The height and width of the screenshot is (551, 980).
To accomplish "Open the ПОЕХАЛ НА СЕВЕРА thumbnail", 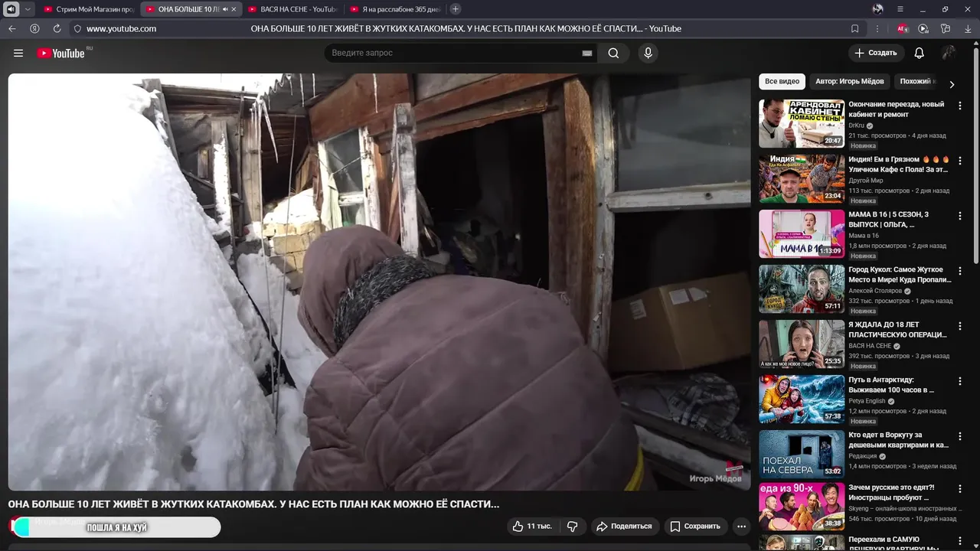I will tap(802, 454).
